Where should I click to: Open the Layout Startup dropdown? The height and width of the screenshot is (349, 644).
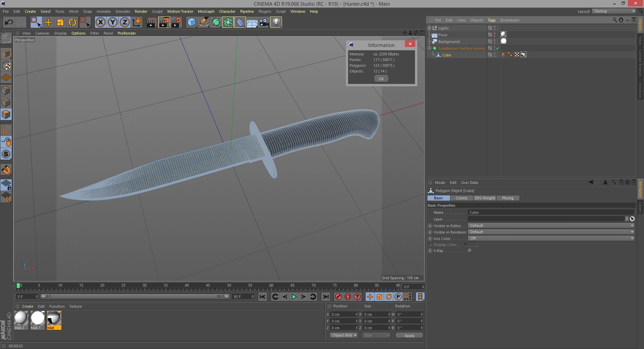(614, 11)
